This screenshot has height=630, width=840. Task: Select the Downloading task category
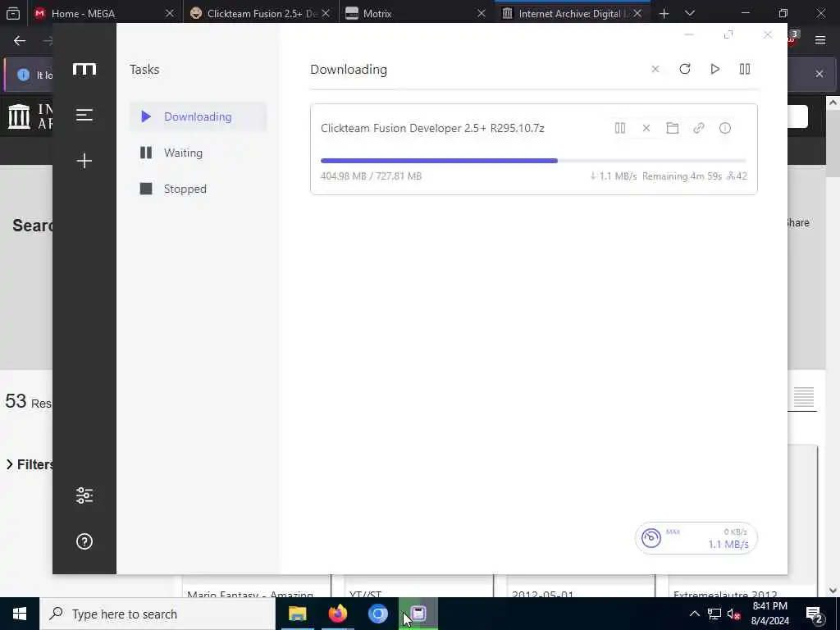tap(198, 116)
